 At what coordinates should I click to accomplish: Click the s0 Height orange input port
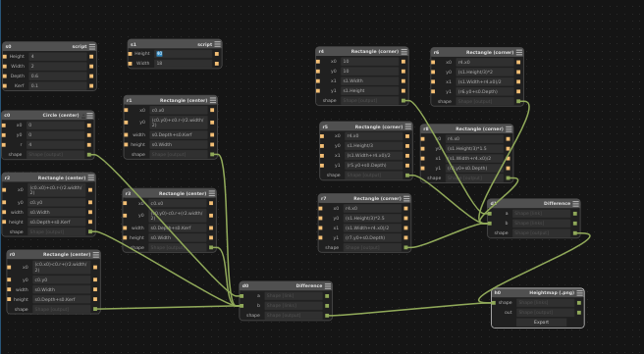5,57
